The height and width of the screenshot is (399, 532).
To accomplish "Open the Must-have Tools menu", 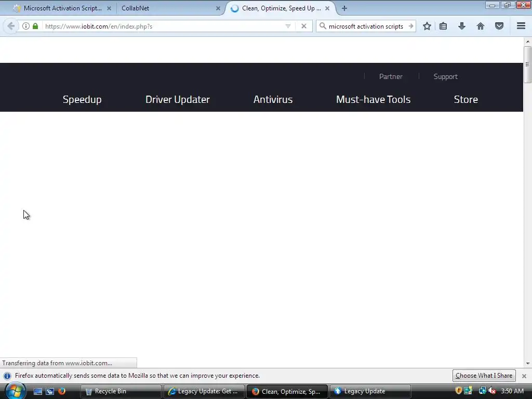I will 373,99.
